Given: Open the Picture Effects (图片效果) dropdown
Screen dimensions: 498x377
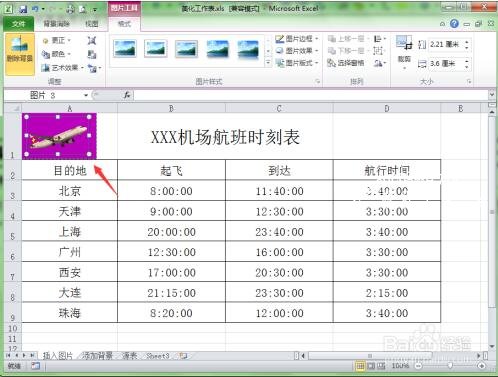Looking at the screenshot, I should (297, 51).
